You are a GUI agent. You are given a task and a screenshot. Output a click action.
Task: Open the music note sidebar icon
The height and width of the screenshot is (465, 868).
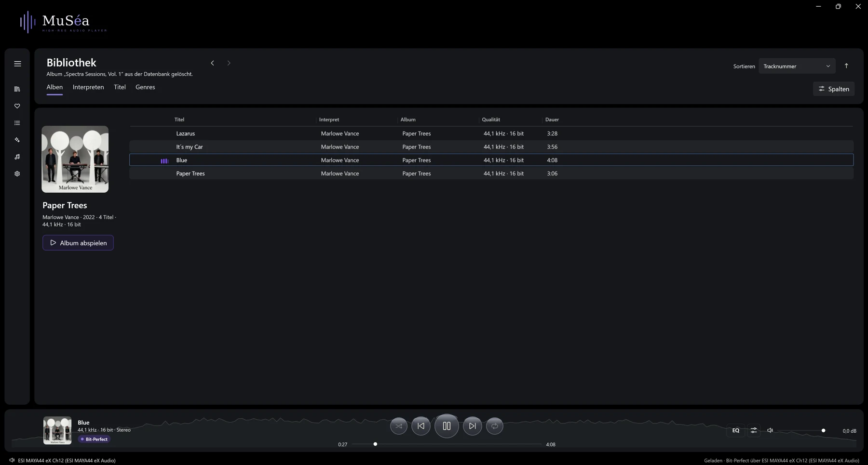click(x=17, y=157)
